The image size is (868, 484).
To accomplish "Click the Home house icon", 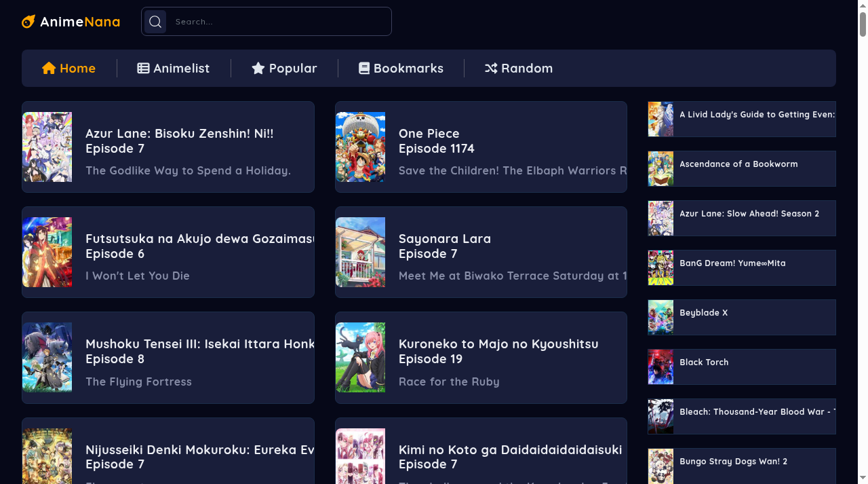I will [x=49, y=68].
